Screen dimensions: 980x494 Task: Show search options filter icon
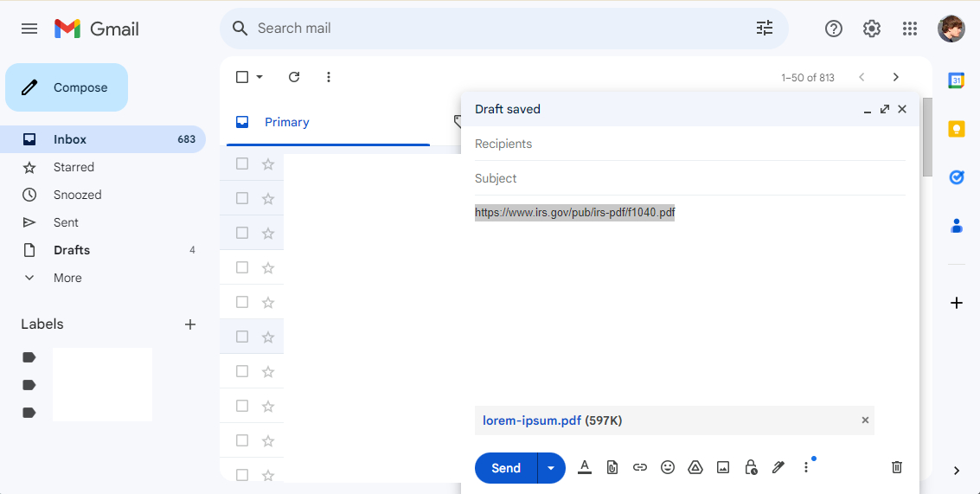pos(765,29)
